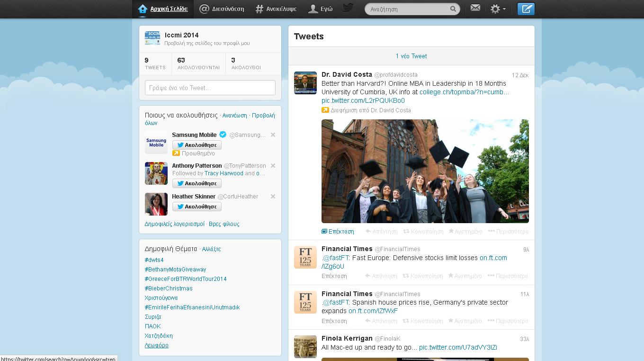Open the #dwts4 trending hashtag
Image resolution: width=644 pixels, height=361 pixels.
coord(154,260)
